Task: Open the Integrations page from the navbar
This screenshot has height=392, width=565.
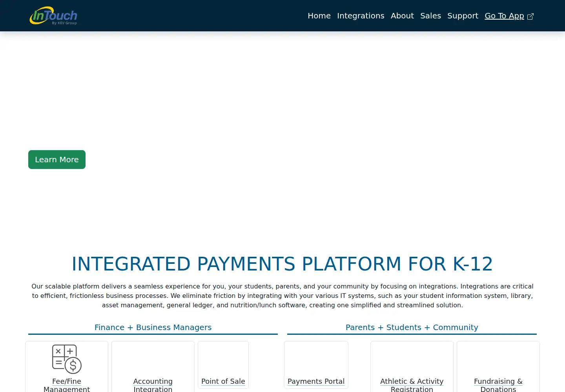Action: pos(361,16)
